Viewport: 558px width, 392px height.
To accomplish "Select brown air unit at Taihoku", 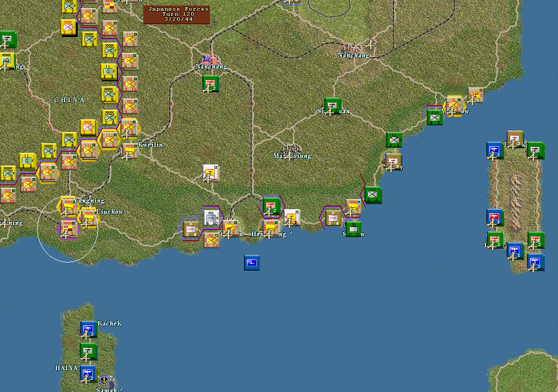I will [515, 140].
